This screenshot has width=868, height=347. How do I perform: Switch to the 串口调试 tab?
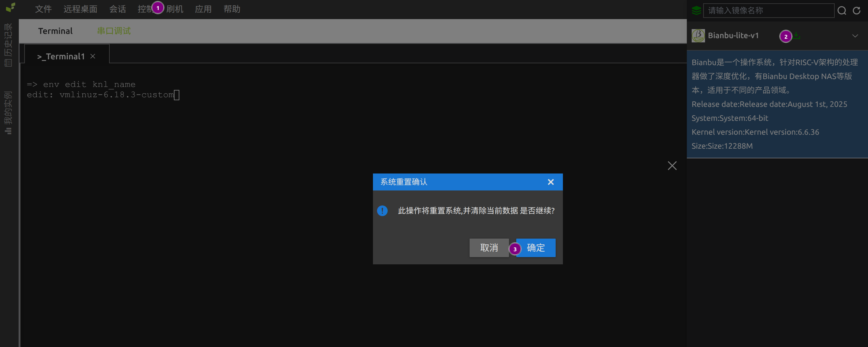tap(114, 31)
